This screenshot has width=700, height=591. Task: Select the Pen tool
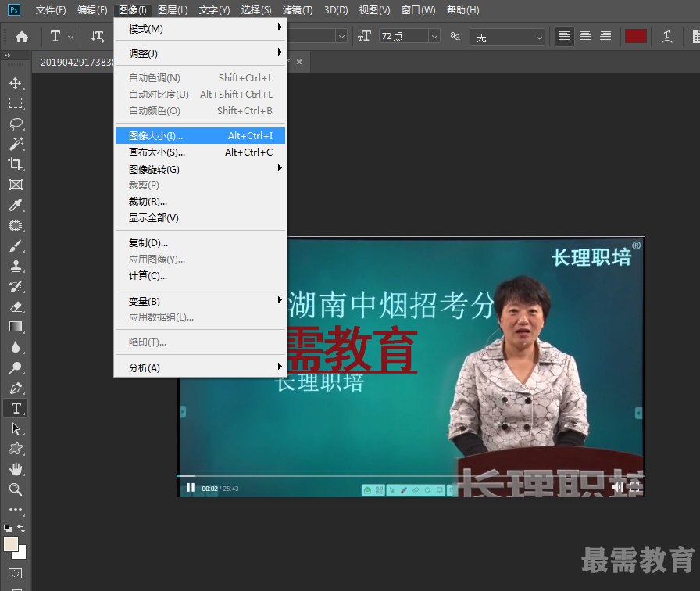tap(16, 389)
